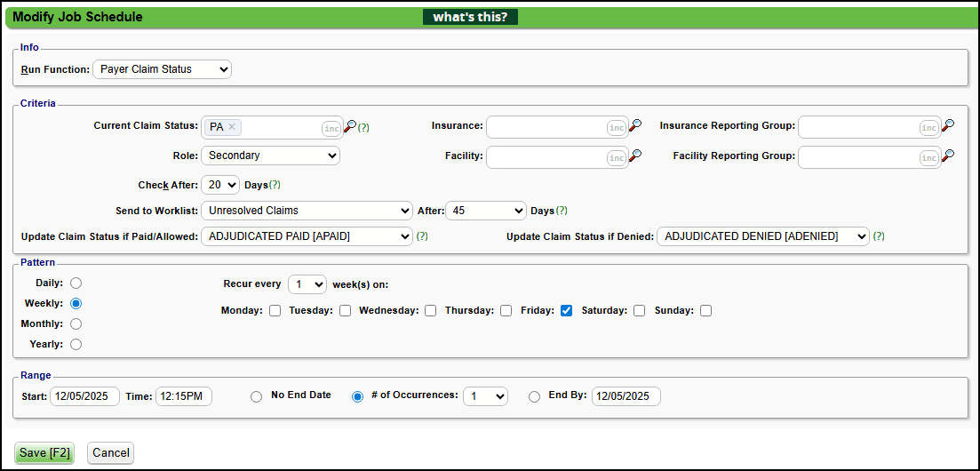Viewport: 980px width, 471px height.
Task: Click help (?) next to Check After Days
Action: click(x=275, y=185)
